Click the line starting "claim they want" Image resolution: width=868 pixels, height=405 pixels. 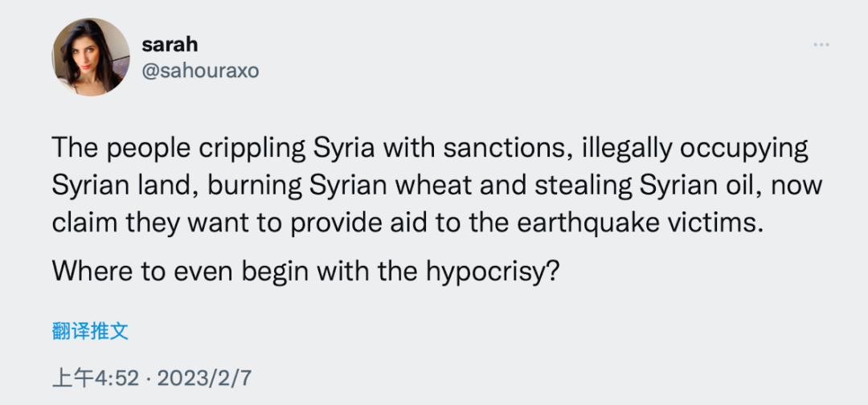click(x=406, y=223)
